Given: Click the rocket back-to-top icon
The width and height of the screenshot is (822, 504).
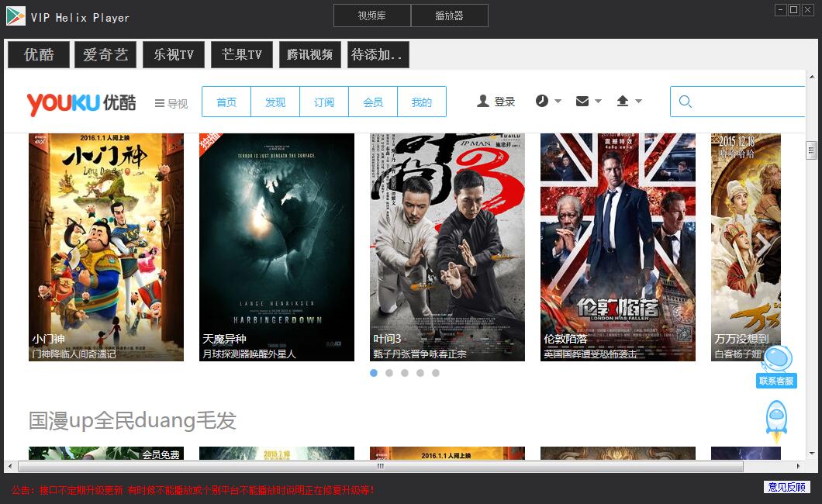Looking at the screenshot, I should (776, 422).
